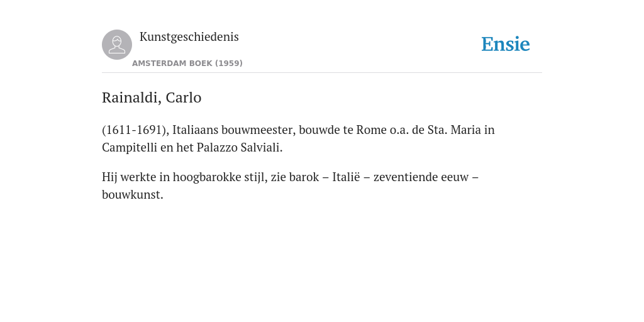Click the phrase zeventiende eeuw
Viewport: 644px width, 322px height.
pyautogui.click(x=421, y=177)
